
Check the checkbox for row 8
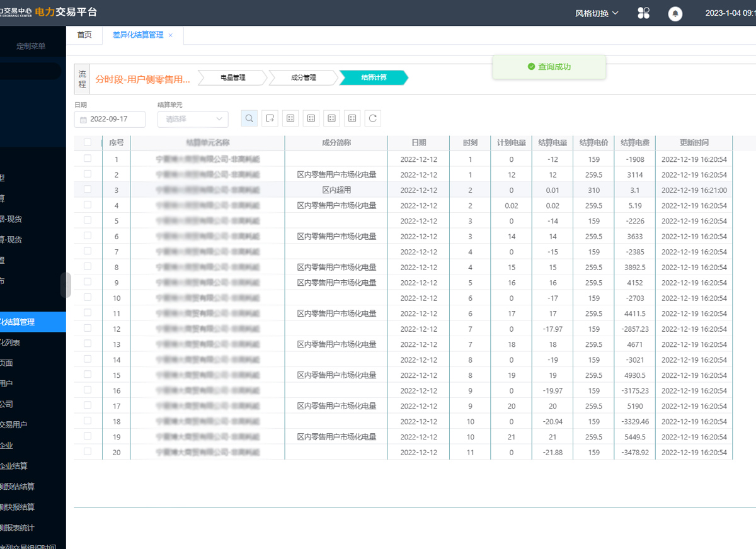[x=88, y=266]
